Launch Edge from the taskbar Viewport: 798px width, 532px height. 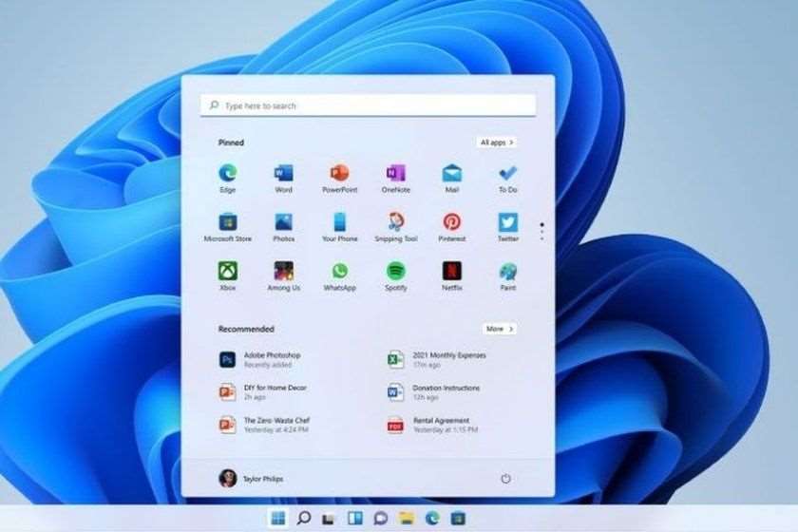(432, 519)
